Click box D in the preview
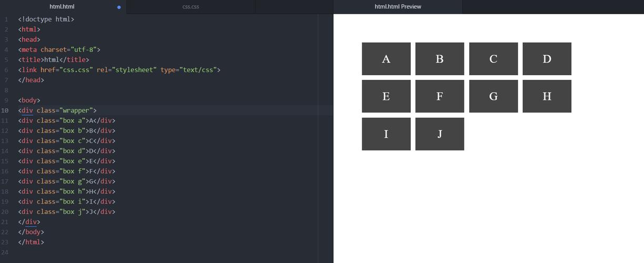Viewport: 644px width, 263px height. pos(547,59)
